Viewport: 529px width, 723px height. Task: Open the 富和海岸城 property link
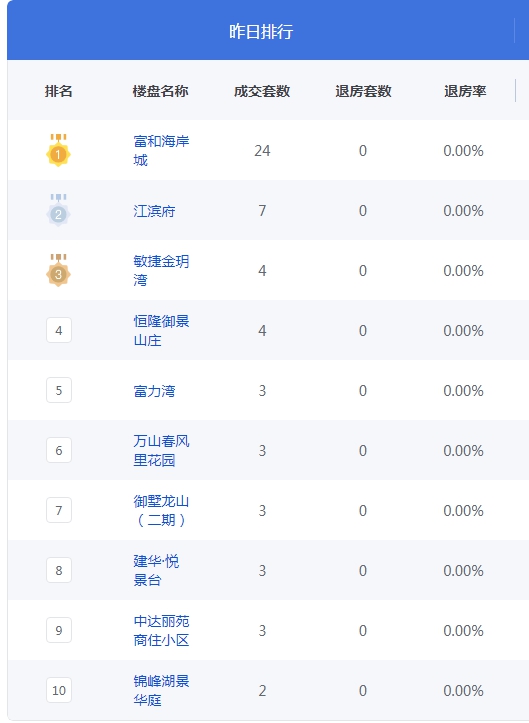[x=161, y=150]
